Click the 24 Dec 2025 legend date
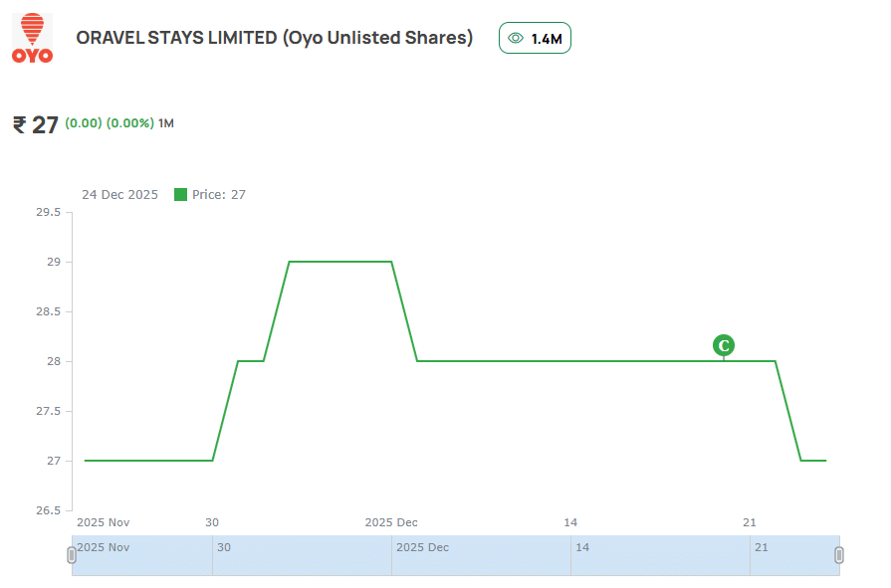This screenshot has height=588, width=891. point(119,195)
